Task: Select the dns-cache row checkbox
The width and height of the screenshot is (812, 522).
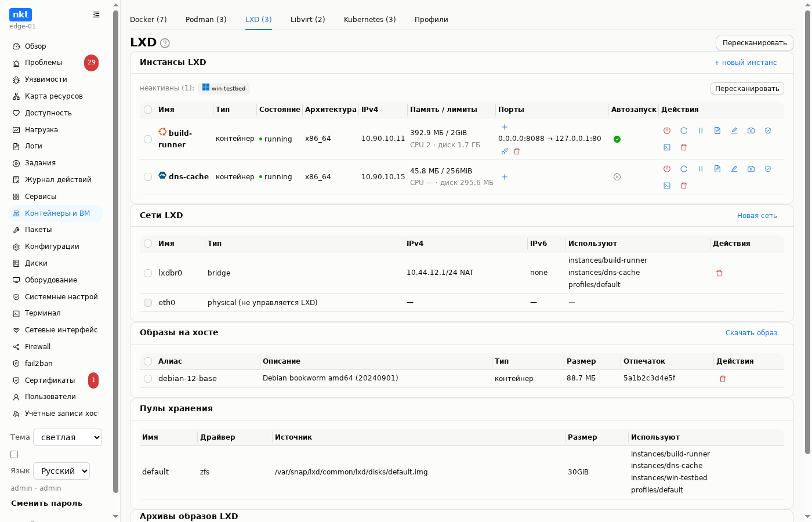Action: pyautogui.click(x=148, y=177)
